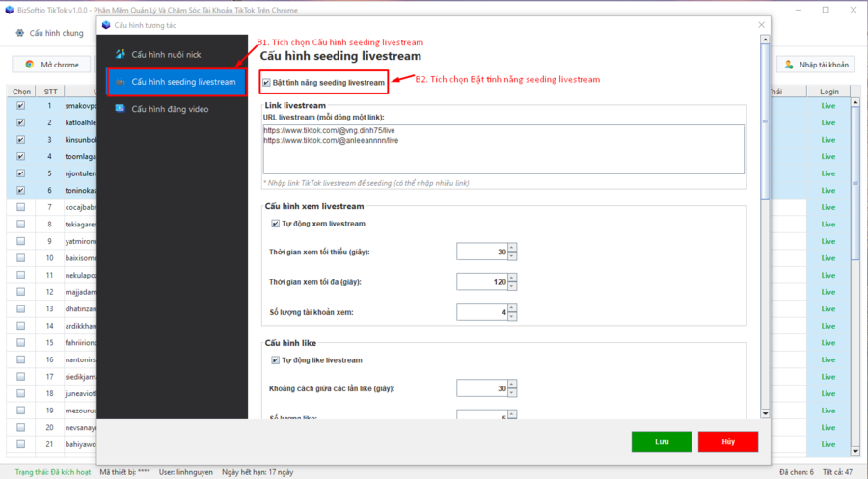Click the Cấu hình seeding livestream sidebar icon

coord(120,82)
